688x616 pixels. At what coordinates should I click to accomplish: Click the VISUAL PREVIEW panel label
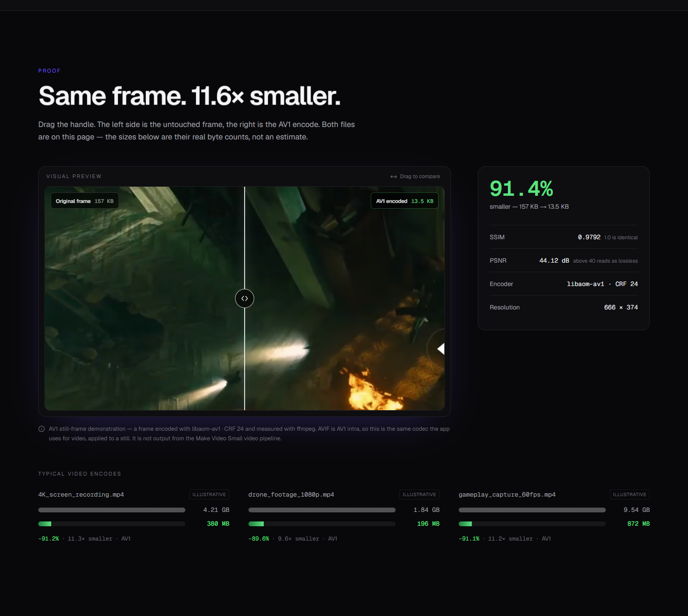[74, 176]
